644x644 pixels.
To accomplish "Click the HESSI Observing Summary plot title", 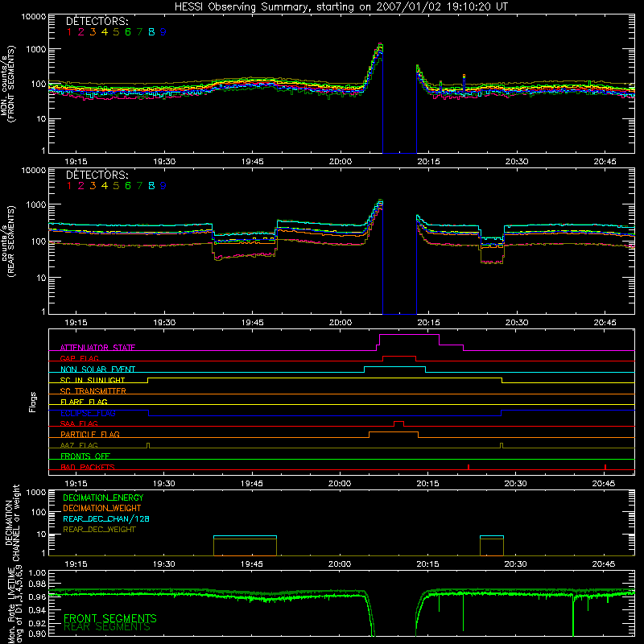I will tap(341, 7).
